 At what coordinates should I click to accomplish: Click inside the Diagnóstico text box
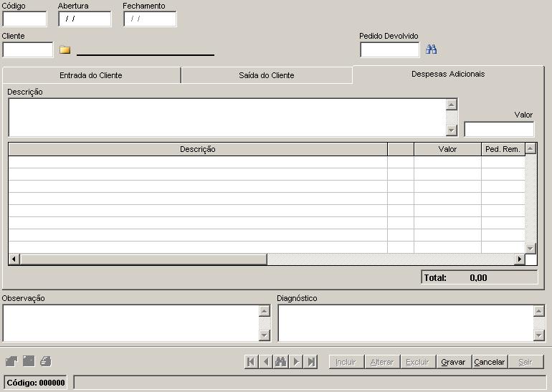[x=406, y=323]
